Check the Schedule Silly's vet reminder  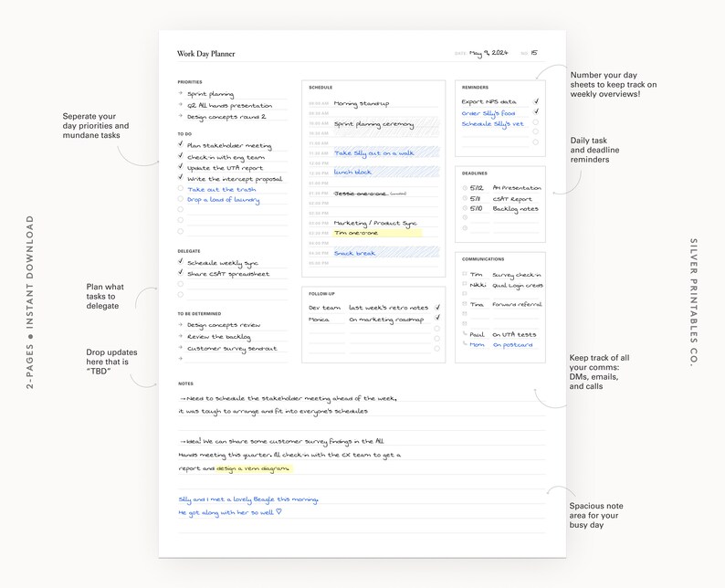click(535, 122)
